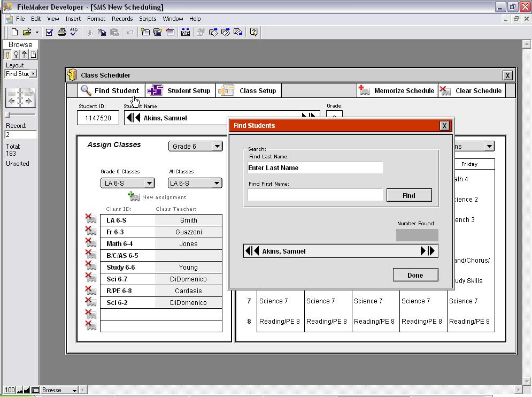Open the All Classes LA 6-S dropdown

[195, 184]
